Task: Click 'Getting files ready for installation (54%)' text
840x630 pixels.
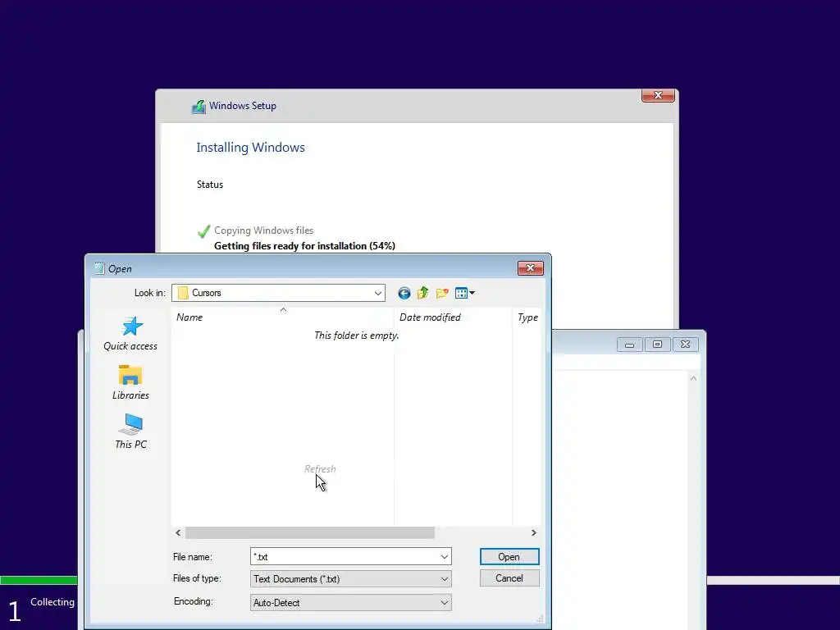Action: pyautogui.click(x=305, y=246)
